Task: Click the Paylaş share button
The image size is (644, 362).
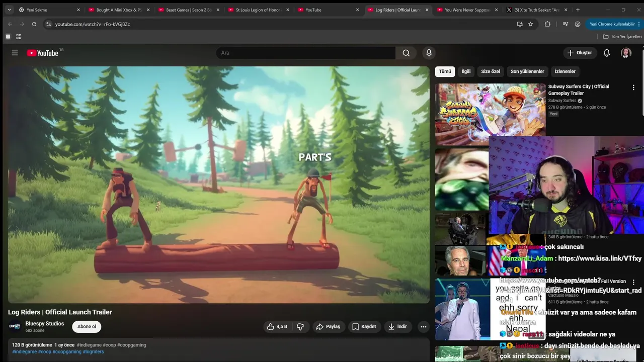Action: tap(328, 327)
